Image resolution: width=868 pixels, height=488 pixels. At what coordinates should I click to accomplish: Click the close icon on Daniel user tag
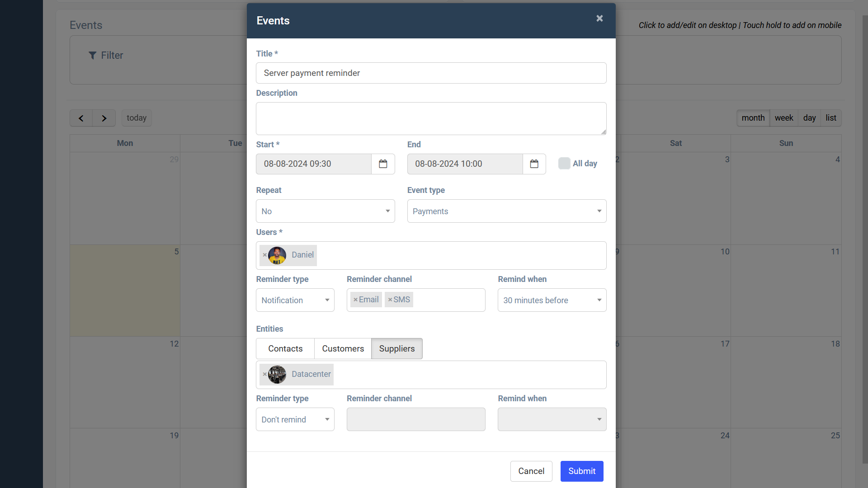pos(264,255)
